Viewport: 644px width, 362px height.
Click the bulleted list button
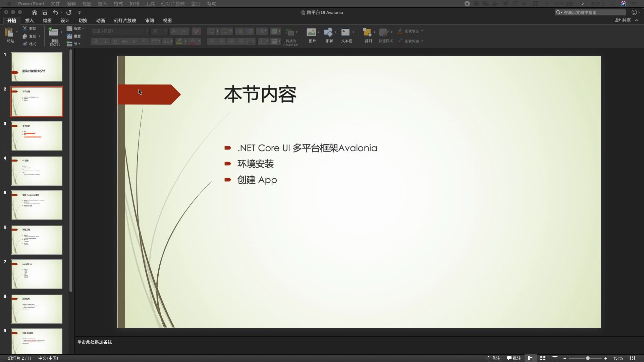[x=211, y=31]
